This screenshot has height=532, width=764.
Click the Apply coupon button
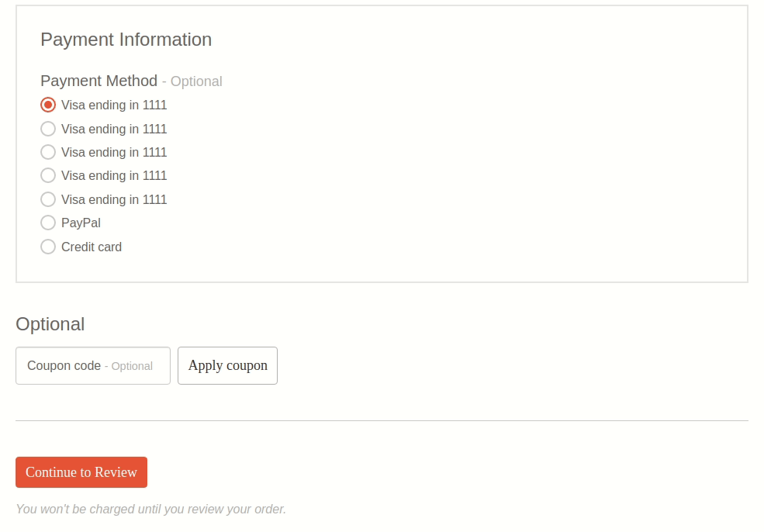tap(227, 366)
